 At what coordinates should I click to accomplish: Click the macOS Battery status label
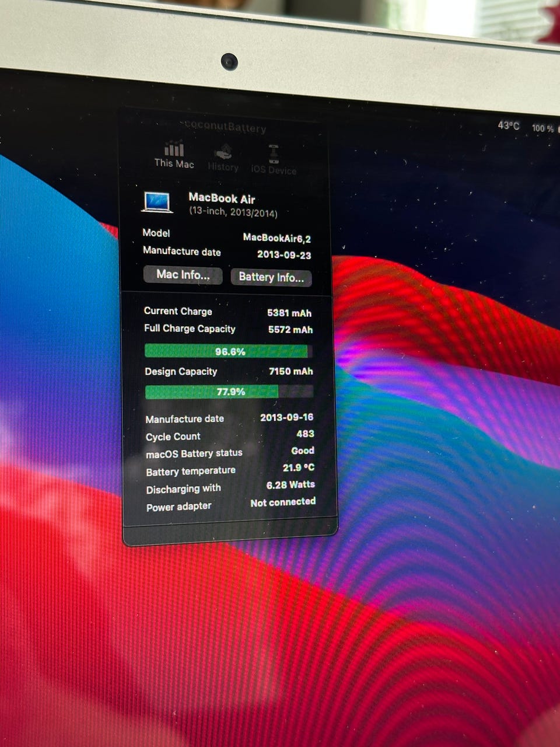click(x=194, y=453)
